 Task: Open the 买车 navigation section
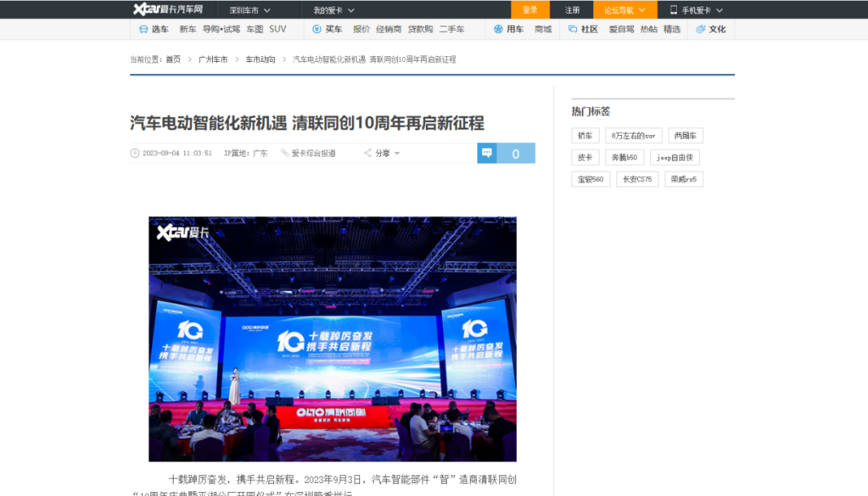334,29
